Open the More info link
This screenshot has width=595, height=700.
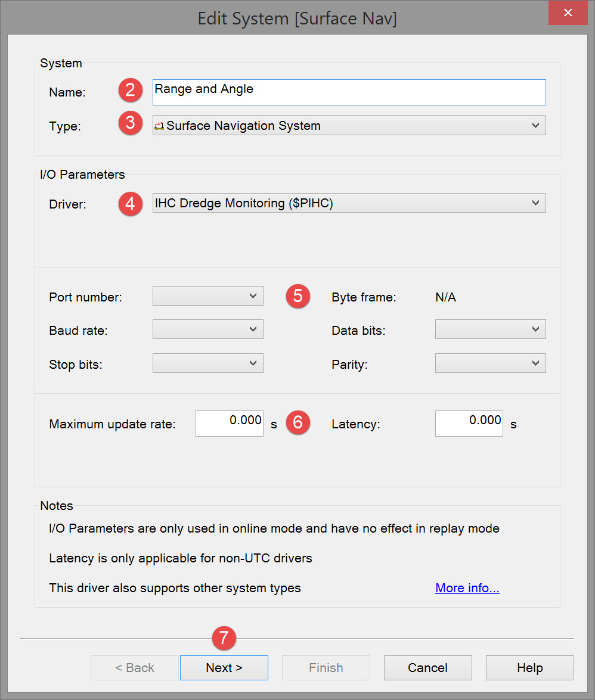point(467,588)
